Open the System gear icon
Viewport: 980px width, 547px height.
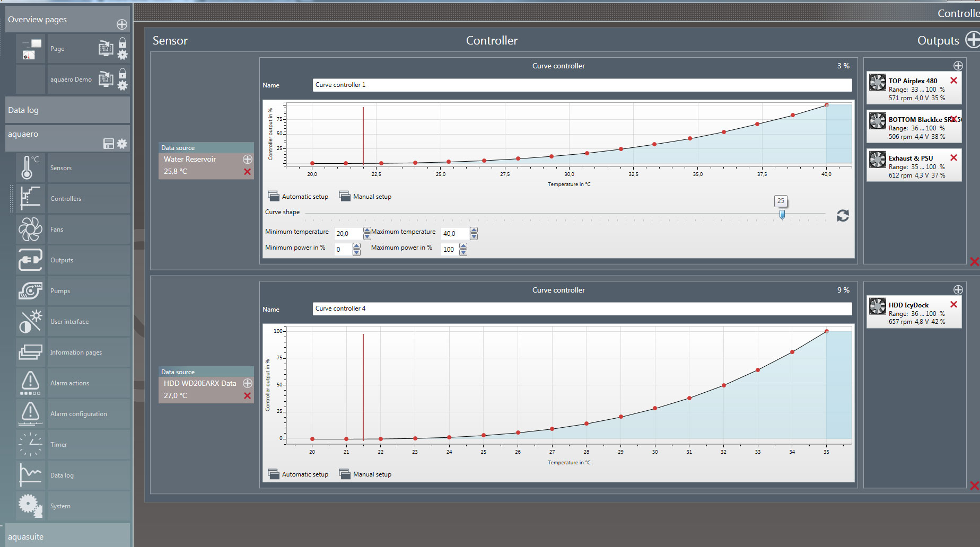30,506
